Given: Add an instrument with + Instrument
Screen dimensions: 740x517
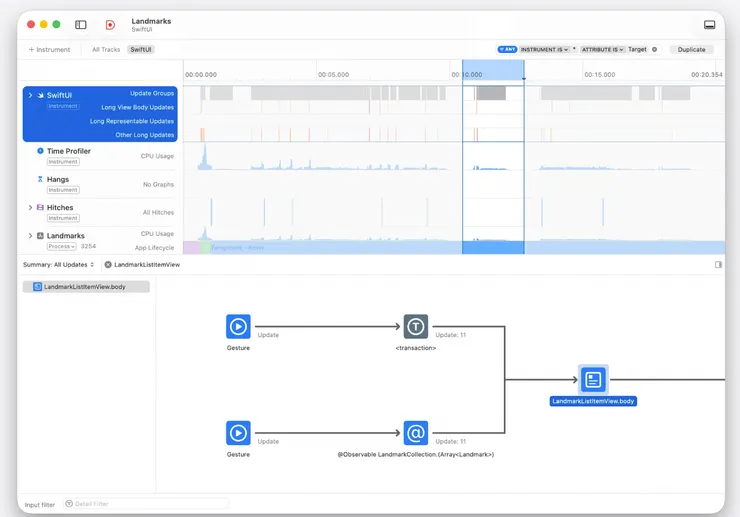Looking at the screenshot, I should (x=49, y=50).
